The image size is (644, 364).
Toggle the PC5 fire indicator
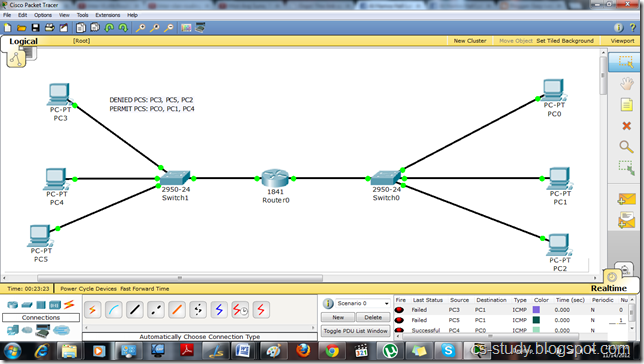[399, 320]
